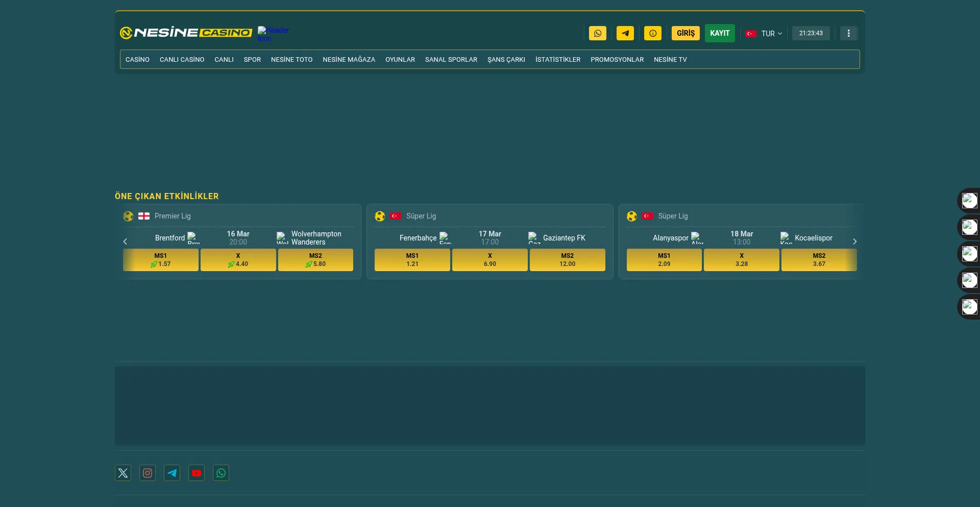Select ŞANS ÇARKI from the menu
The width and height of the screenshot is (980, 507).
click(506, 59)
